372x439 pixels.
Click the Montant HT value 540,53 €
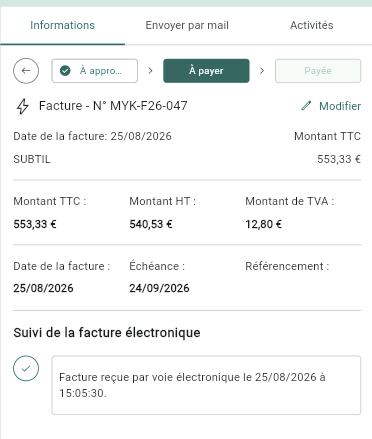[x=151, y=224]
